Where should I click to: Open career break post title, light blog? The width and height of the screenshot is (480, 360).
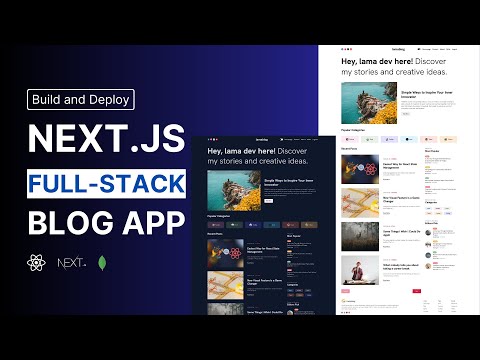(401, 267)
